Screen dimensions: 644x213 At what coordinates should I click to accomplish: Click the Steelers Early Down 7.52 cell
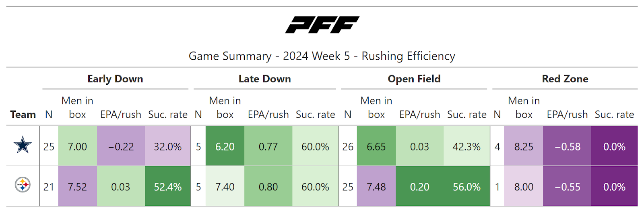77,187
